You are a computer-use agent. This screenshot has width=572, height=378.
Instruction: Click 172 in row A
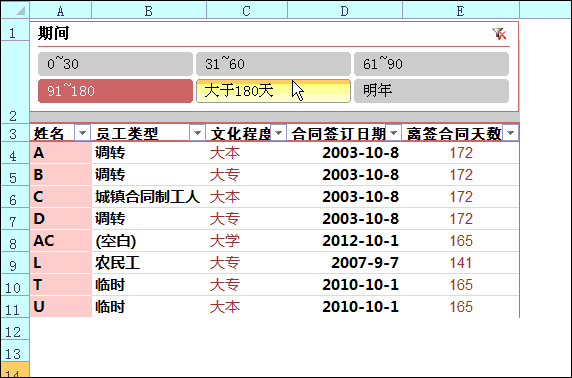click(461, 153)
